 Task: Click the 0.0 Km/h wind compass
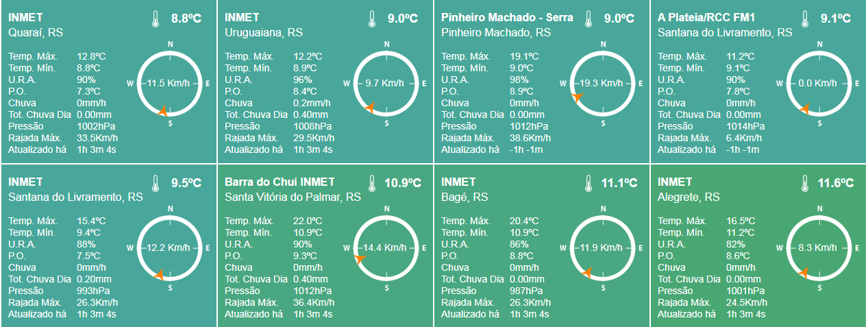click(819, 83)
